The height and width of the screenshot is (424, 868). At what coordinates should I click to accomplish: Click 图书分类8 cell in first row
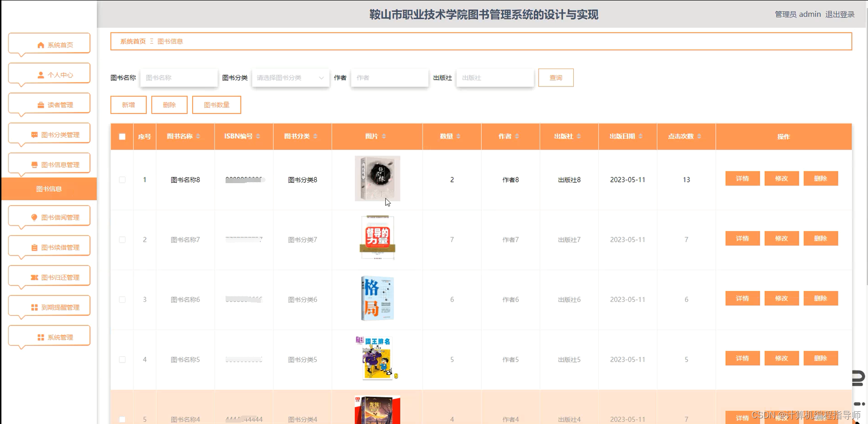click(x=303, y=180)
